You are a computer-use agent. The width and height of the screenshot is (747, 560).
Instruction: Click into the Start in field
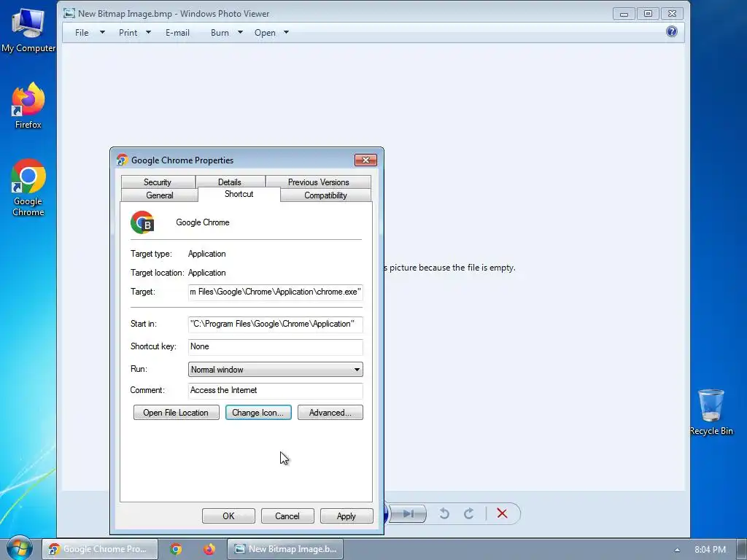click(275, 324)
